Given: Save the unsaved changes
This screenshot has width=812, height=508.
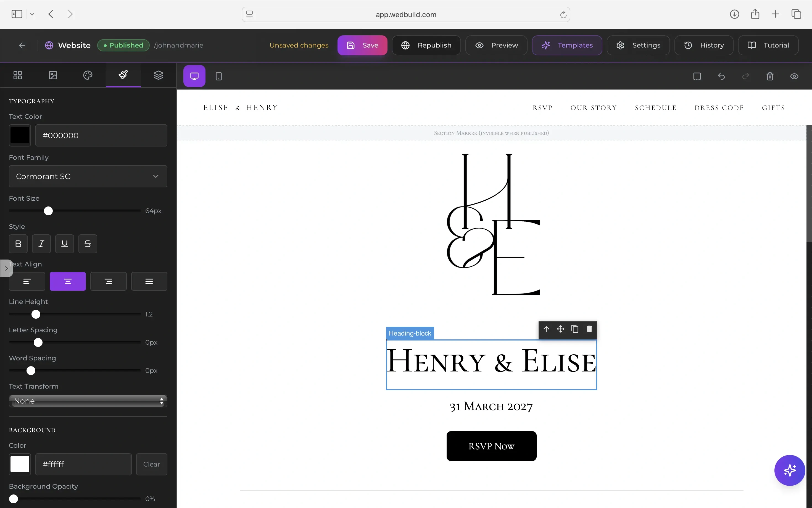Looking at the screenshot, I should (362, 45).
